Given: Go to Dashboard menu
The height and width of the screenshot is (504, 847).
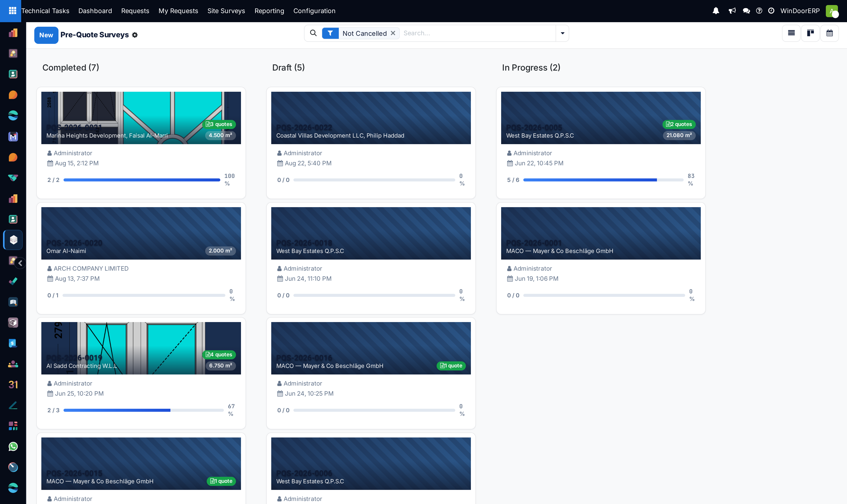Looking at the screenshot, I should coord(95,11).
